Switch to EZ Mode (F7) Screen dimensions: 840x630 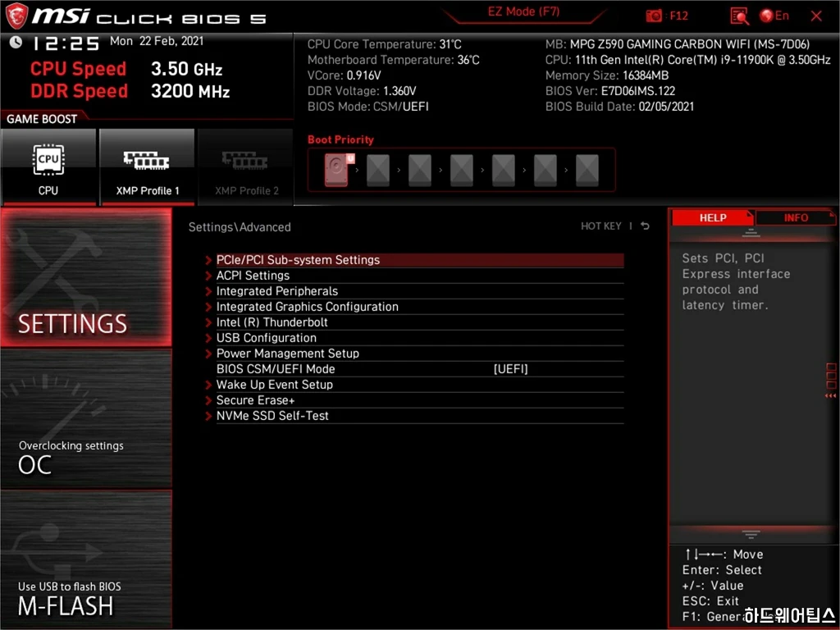click(x=523, y=11)
